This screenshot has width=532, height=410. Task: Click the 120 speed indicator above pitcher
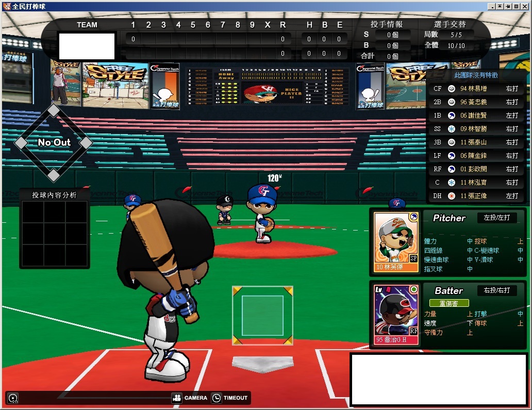coord(274,178)
